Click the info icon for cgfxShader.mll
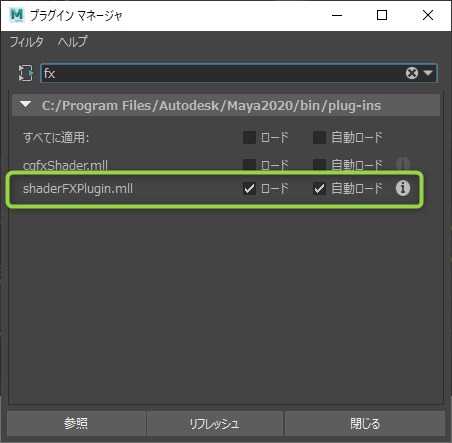Image resolution: width=452 pixels, height=443 pixels. point(403,164)
